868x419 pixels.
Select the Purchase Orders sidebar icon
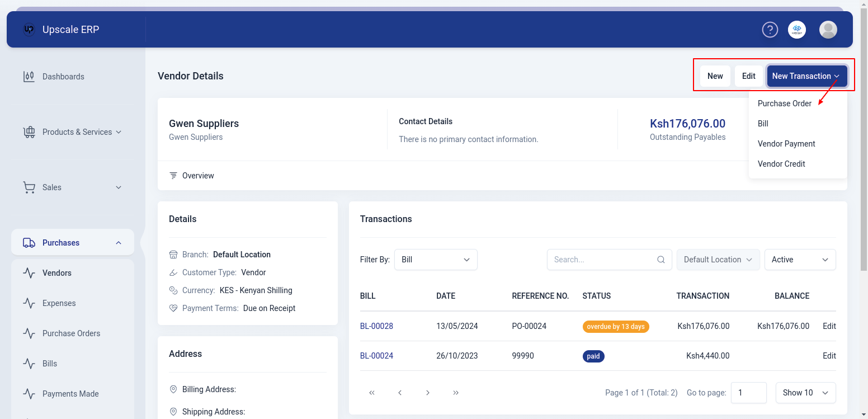click(29, 333)
